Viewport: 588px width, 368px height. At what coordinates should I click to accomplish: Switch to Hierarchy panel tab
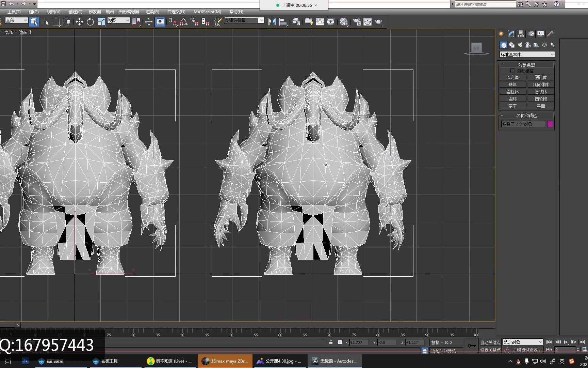521,33
